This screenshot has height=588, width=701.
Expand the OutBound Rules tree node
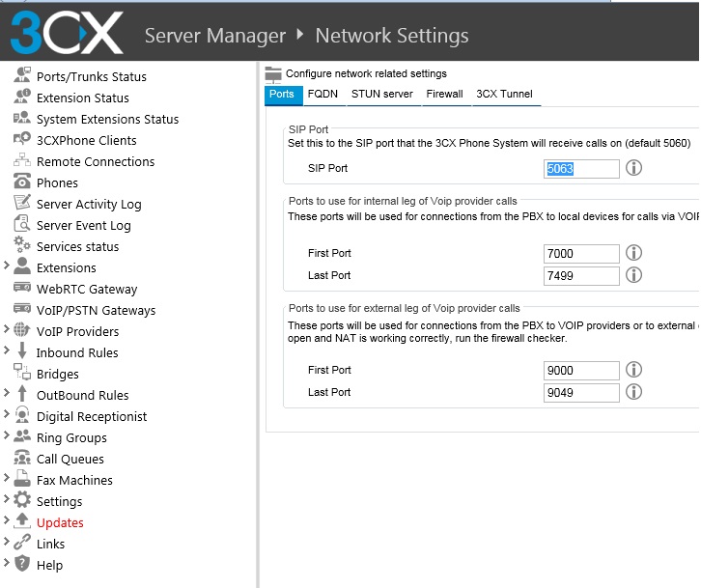(6, 393)
